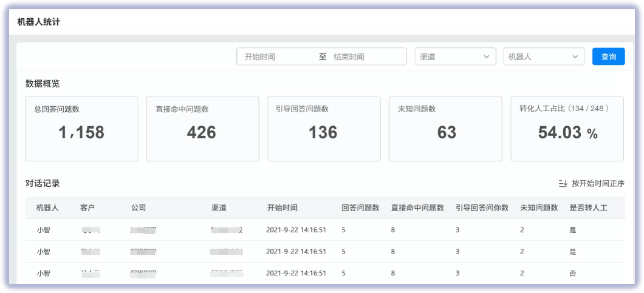Select the 转化人工占比 percentage card
Screen dimensions: 644x293
(x=567, y=129)
